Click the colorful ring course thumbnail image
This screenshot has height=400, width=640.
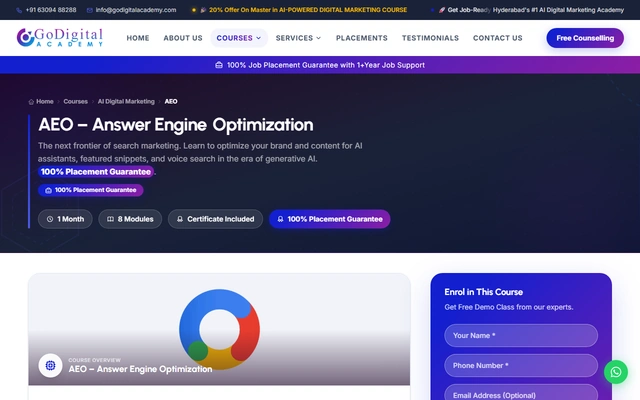pos(219,329)
